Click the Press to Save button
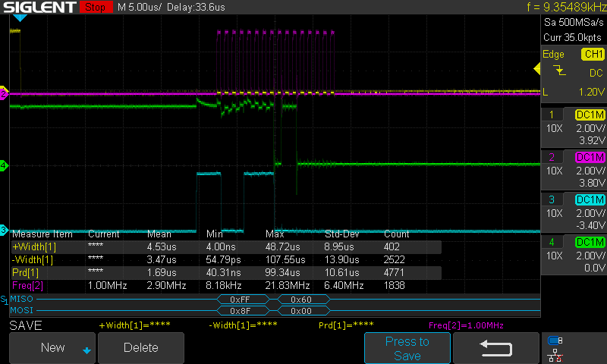607x364 pixels. pyautogui.click(x=407, y=348)
